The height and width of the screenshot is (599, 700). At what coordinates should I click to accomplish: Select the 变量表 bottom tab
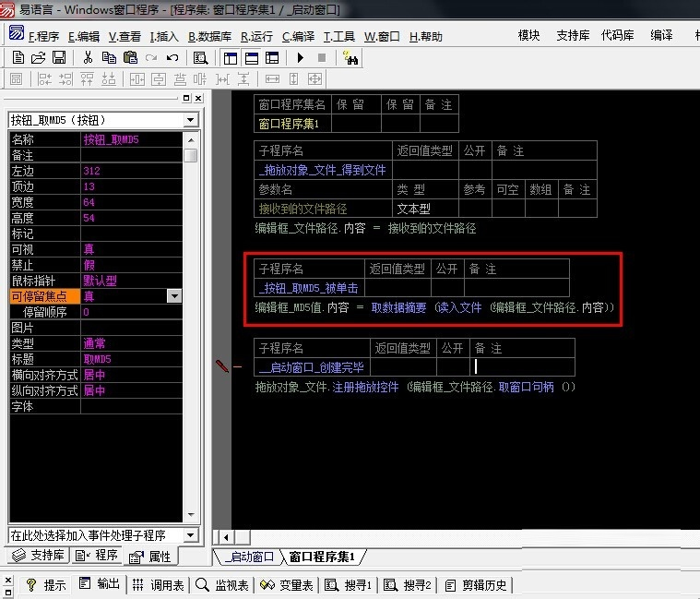[x=288, y=585]
